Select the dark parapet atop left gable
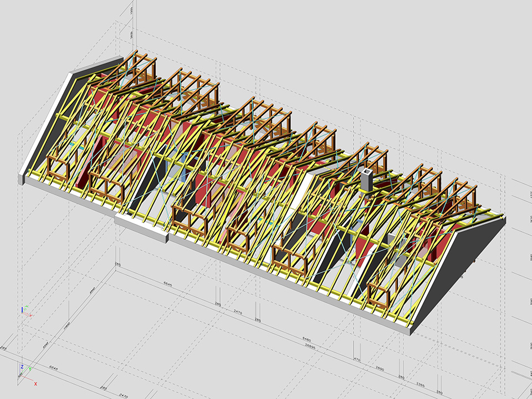Image resolution: width=532 pixels, height=399 pixels. point(97,66)
